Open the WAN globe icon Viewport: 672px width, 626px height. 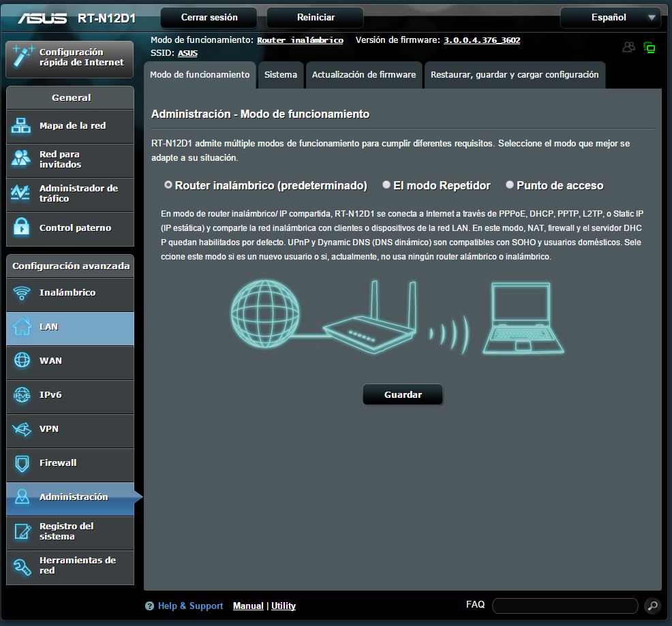22,361
